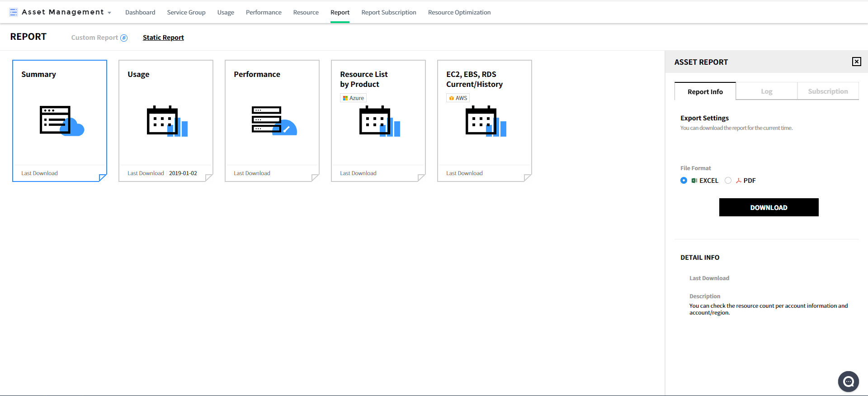Screen dimensions: 868x396
Task: Switch to the Log tab
Action: 766,91
